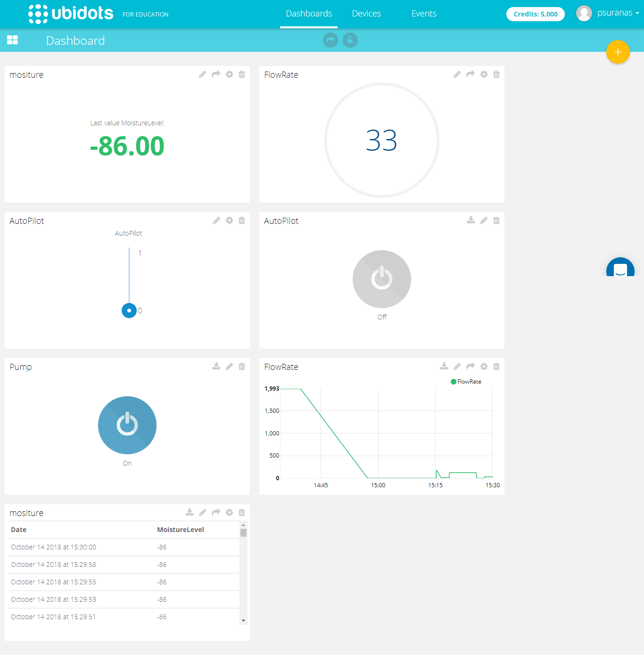Image resolution: width=644 pixels, height=655 pixels.
Task: Download data from AutoPilot switch widget
Action: (471, 220)
